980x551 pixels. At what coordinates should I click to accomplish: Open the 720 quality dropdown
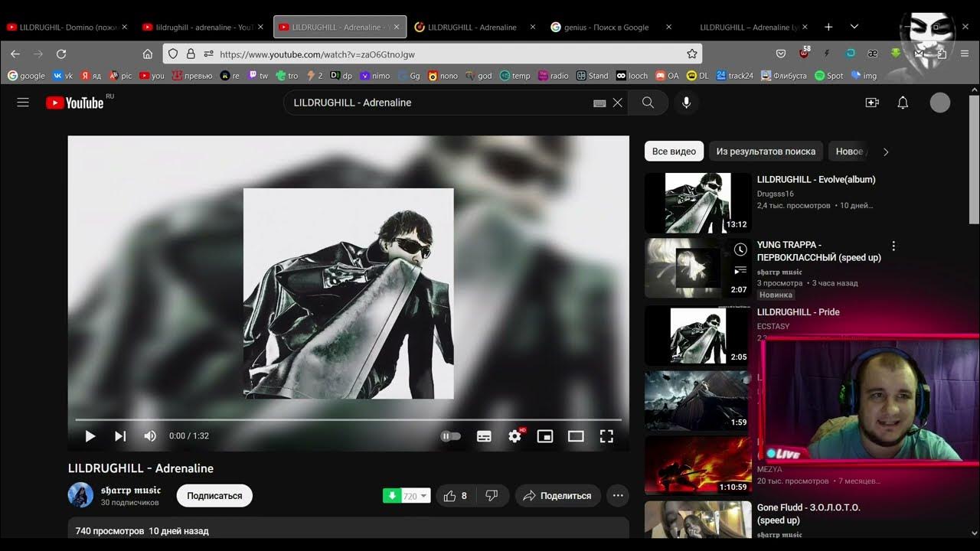(x=416, y=496)
